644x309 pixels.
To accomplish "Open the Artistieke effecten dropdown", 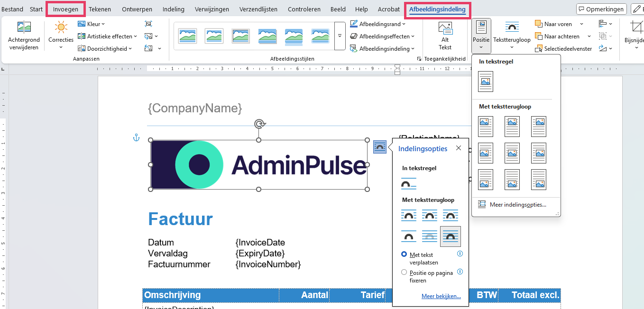I will (107, 36).
